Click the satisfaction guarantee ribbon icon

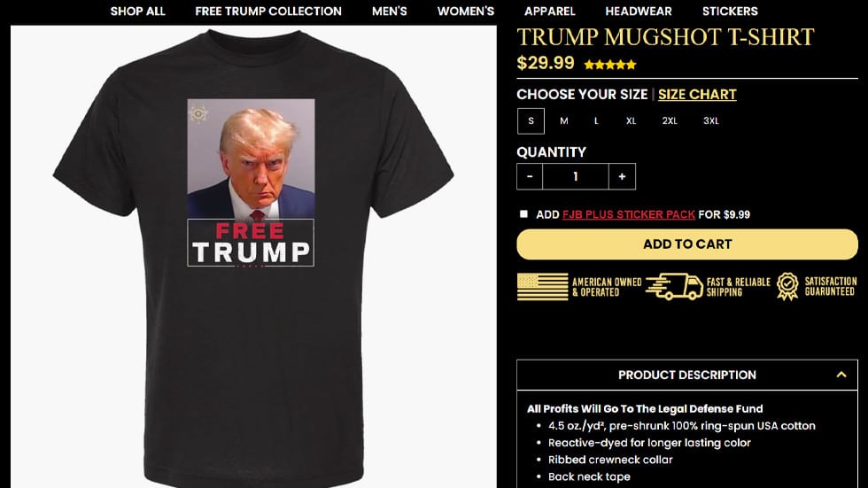[787, 287]
